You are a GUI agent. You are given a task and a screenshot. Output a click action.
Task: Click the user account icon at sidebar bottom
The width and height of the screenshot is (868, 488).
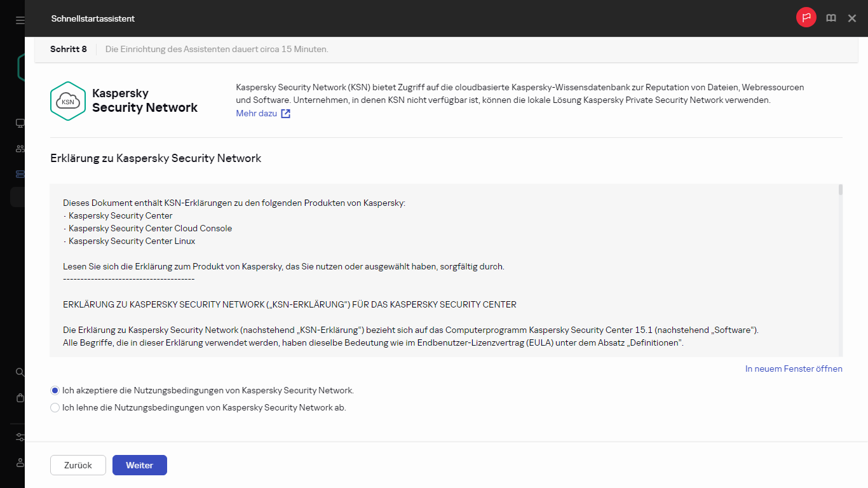click(x=19, y=463)
